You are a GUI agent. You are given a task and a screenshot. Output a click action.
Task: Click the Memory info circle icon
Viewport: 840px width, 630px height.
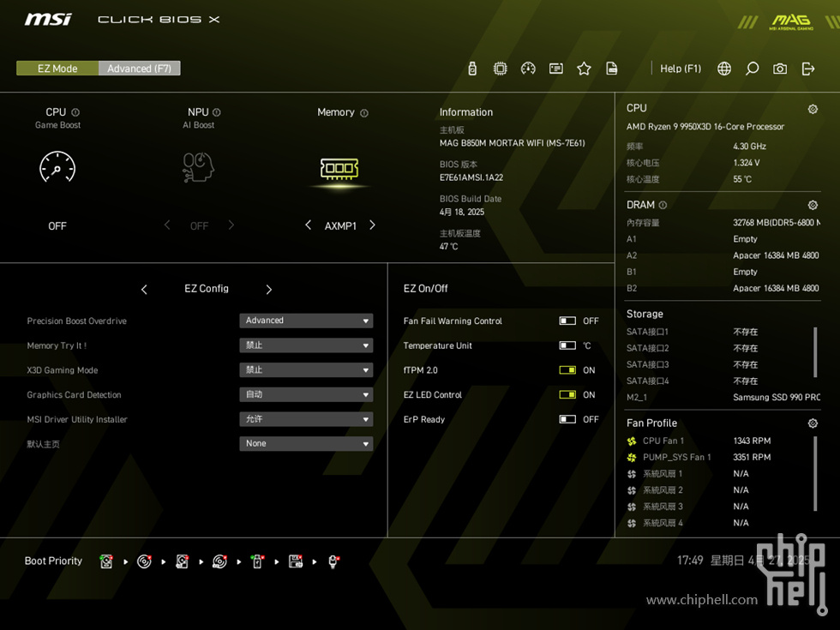(x=364, y=113)
